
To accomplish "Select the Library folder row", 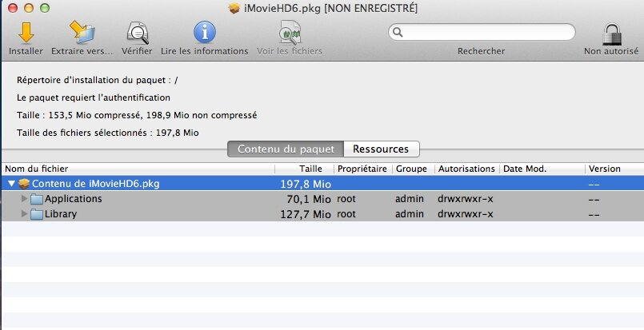I will [x=323, y=214].
